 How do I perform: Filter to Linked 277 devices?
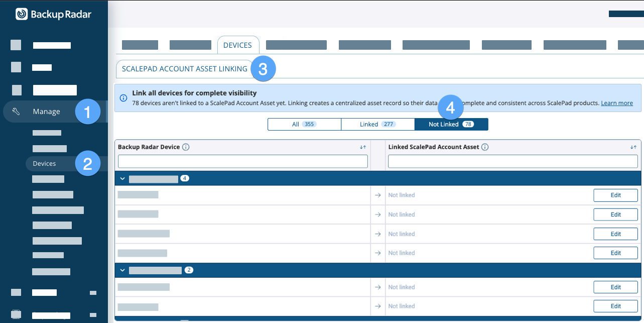click(378, 124)
